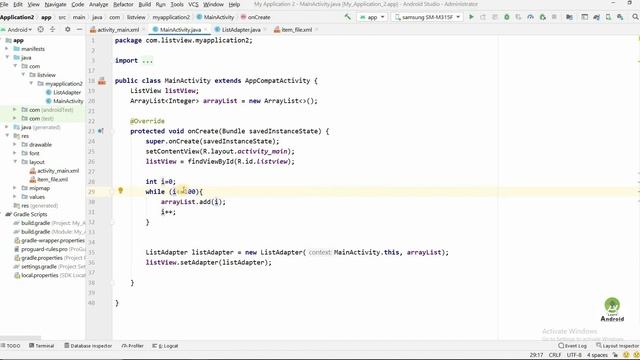Click the CRLF line separator in status bar
640x360 pixels.
coord(555,355)
